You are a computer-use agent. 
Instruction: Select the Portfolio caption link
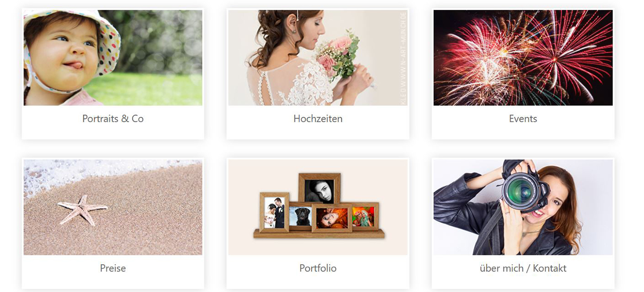[318, 268]
